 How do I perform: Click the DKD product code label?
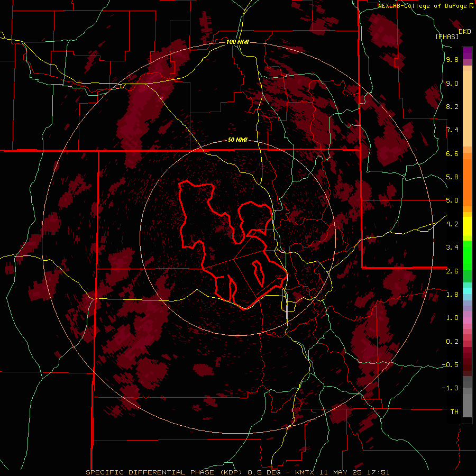pos(465,32)
